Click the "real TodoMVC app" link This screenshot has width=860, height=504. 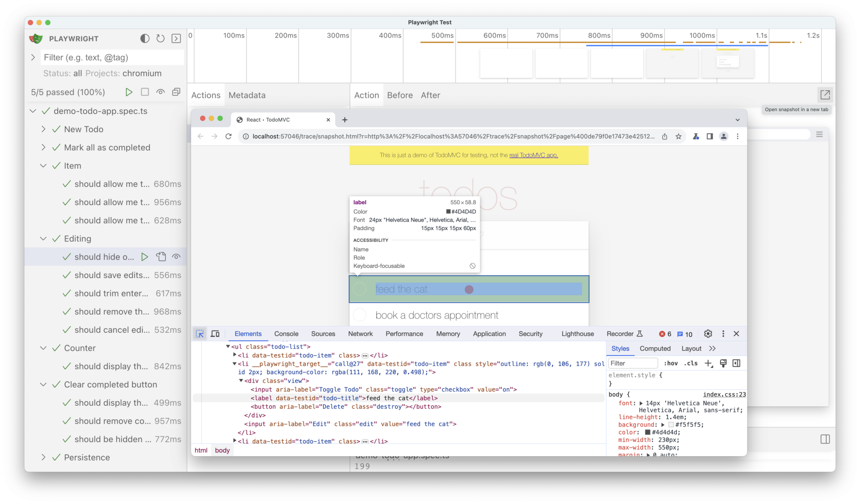[x=533, y=155]
